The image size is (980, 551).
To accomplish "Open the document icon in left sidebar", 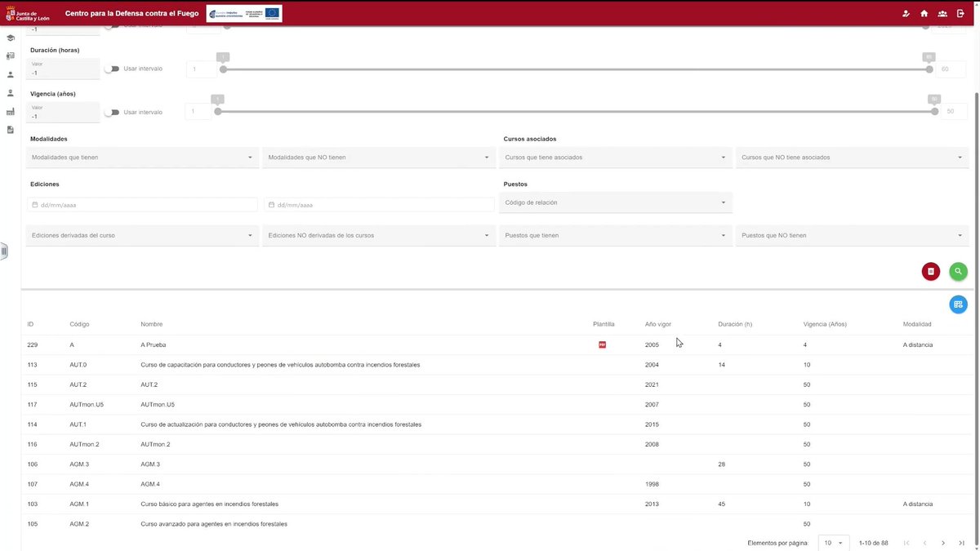I will (x=11, y=130).
